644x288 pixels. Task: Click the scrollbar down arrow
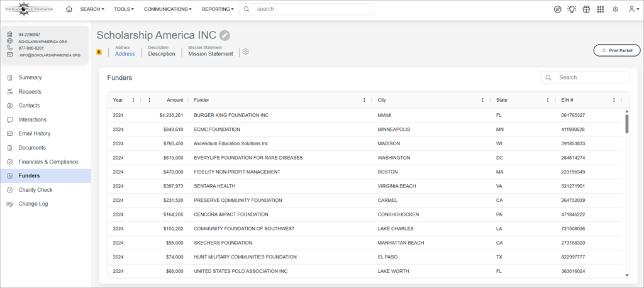tap(627, 275)
